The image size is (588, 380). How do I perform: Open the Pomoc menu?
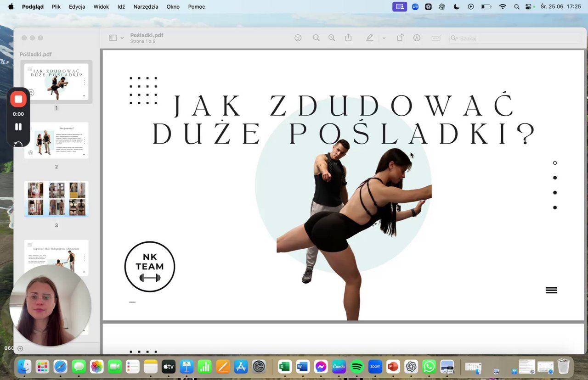pos(197,7)
